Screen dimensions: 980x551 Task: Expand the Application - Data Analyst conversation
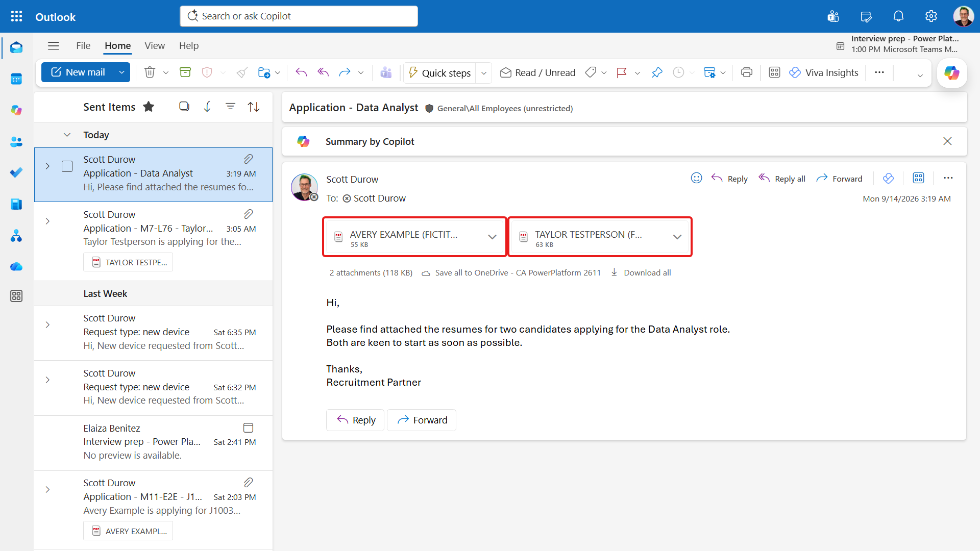(x=47, y=166)
